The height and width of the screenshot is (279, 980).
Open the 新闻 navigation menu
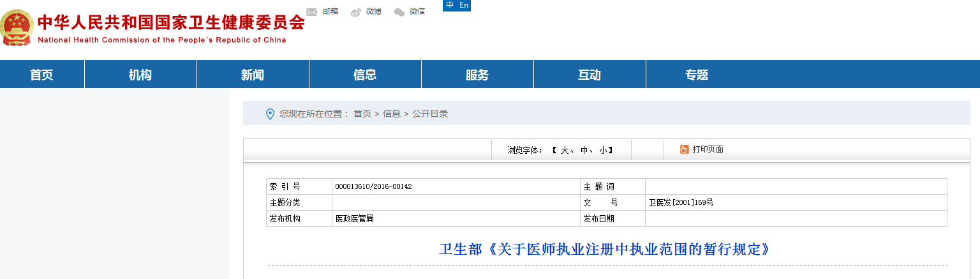tap(253, 75)
